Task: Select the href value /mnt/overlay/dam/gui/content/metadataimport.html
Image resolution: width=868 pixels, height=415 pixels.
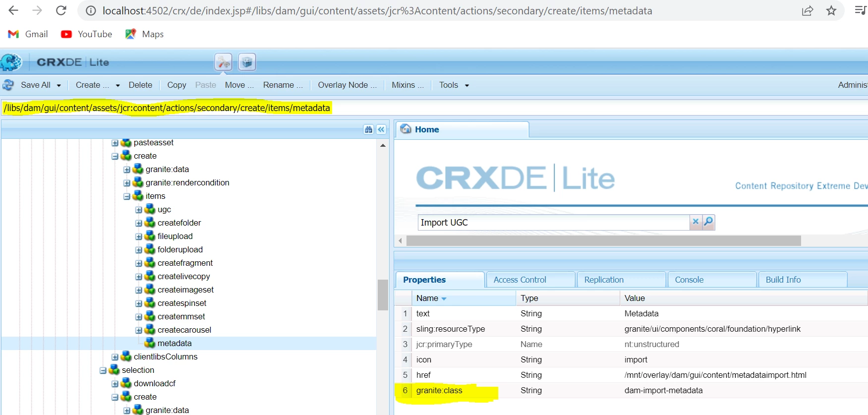Action: click(x=715, y=375)
